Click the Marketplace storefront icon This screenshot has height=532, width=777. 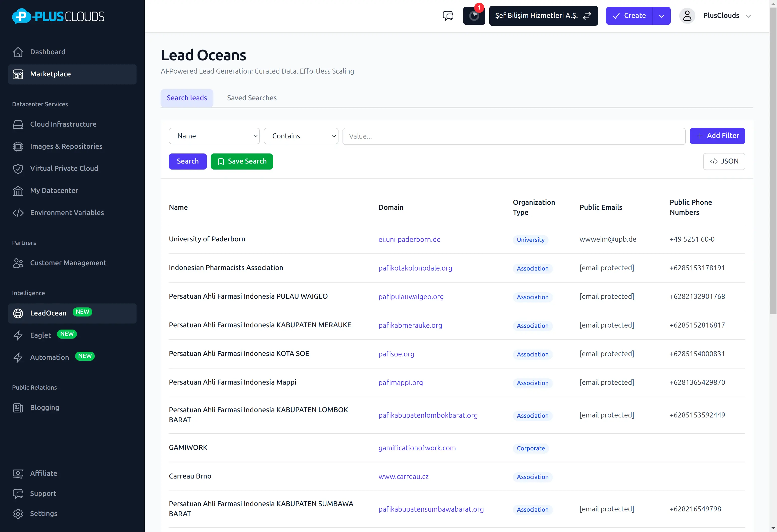[18, 74]
